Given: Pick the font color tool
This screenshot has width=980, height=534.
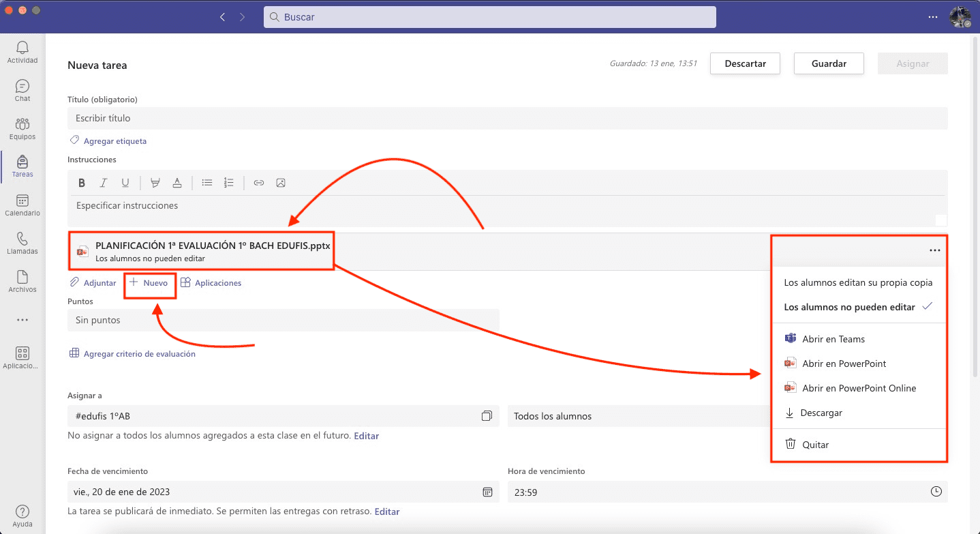Looking at the screenshot, I should tap(177, 183).
